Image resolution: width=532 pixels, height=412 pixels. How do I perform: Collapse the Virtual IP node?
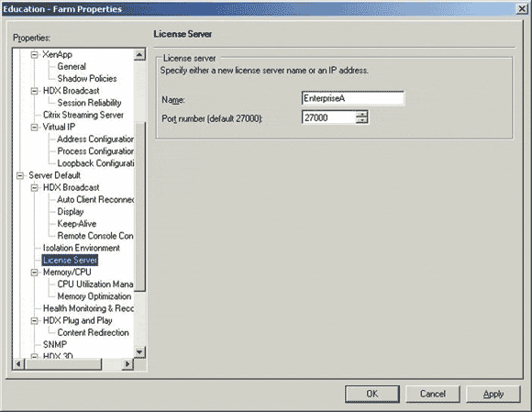(x=34, y=127)
